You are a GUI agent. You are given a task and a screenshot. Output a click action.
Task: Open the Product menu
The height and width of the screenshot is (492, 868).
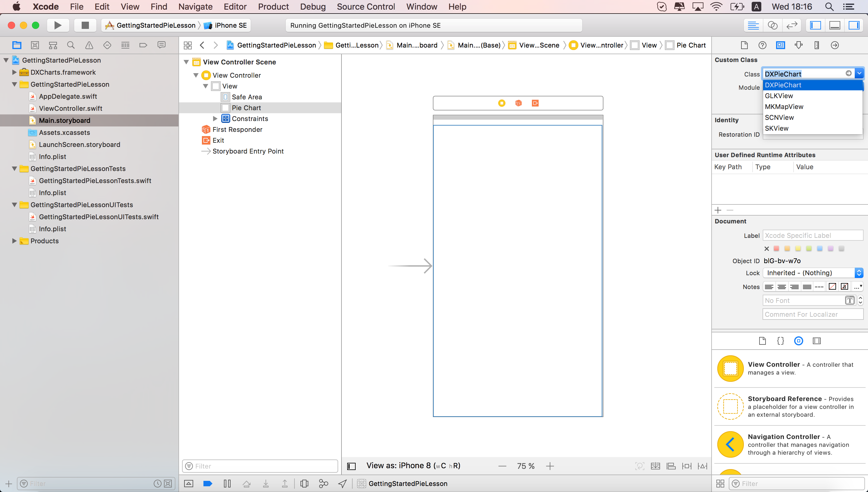click(x=273, y=7)
